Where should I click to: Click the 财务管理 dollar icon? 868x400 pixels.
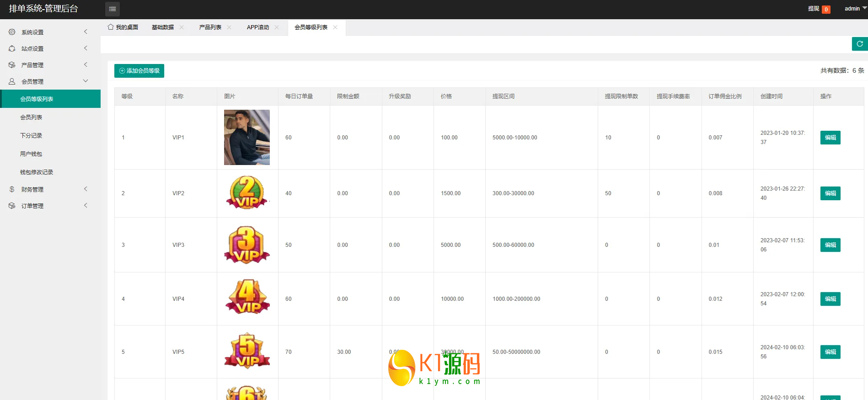[12, 189]
